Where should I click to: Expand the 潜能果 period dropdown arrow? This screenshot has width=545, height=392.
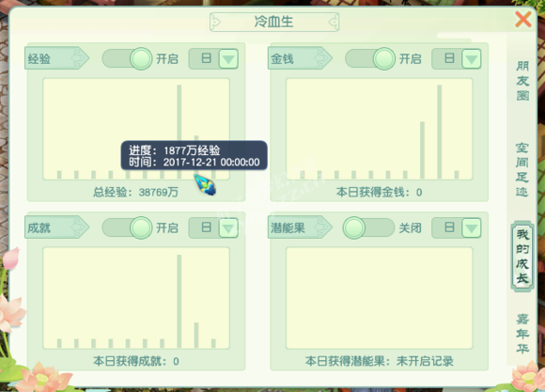tap(472, 228)
